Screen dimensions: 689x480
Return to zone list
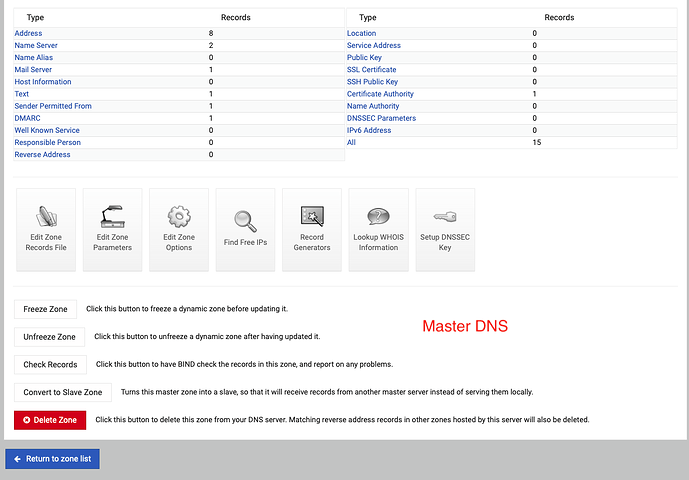[52, 459]
